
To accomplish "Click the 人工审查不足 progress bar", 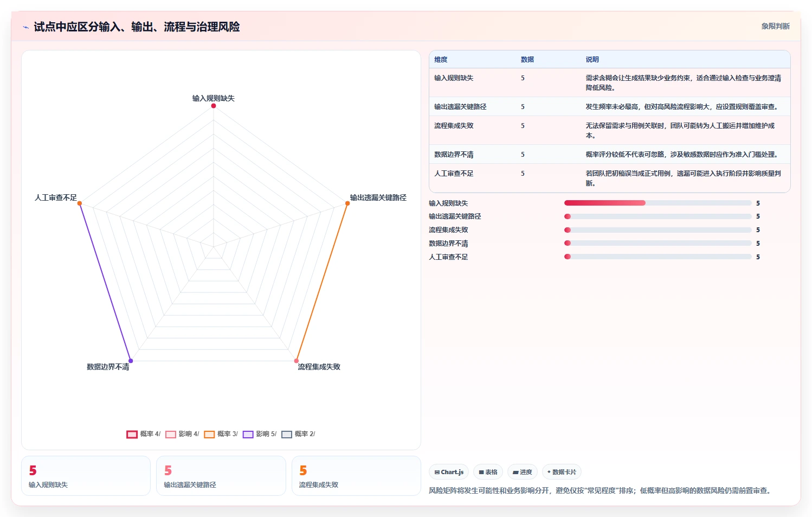I will 658,257.
